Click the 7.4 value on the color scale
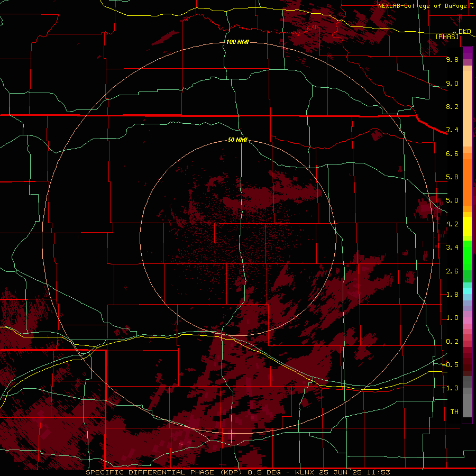 (x=452, y=130)
